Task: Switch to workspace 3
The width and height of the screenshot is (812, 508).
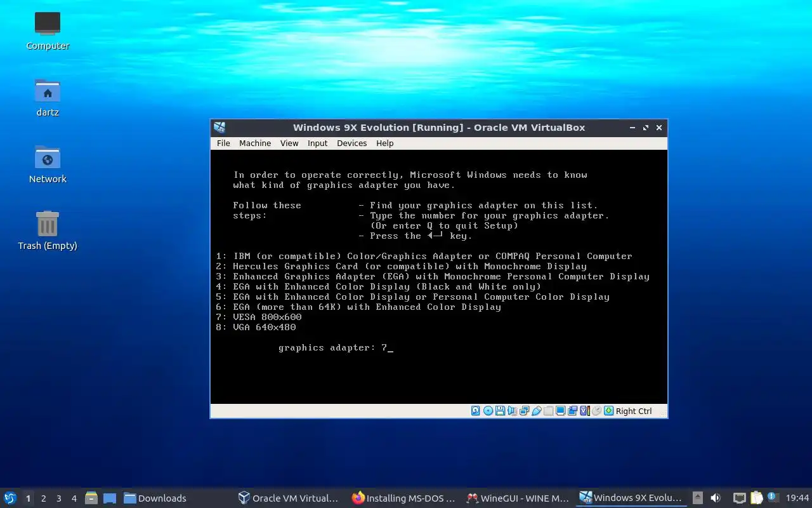Action: (59, 498)
